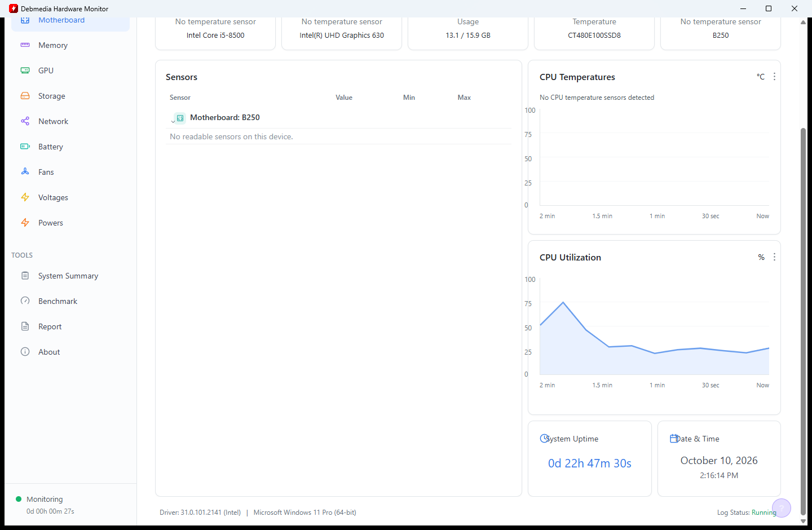Open the Powers bolt icon

click(25, 223)
